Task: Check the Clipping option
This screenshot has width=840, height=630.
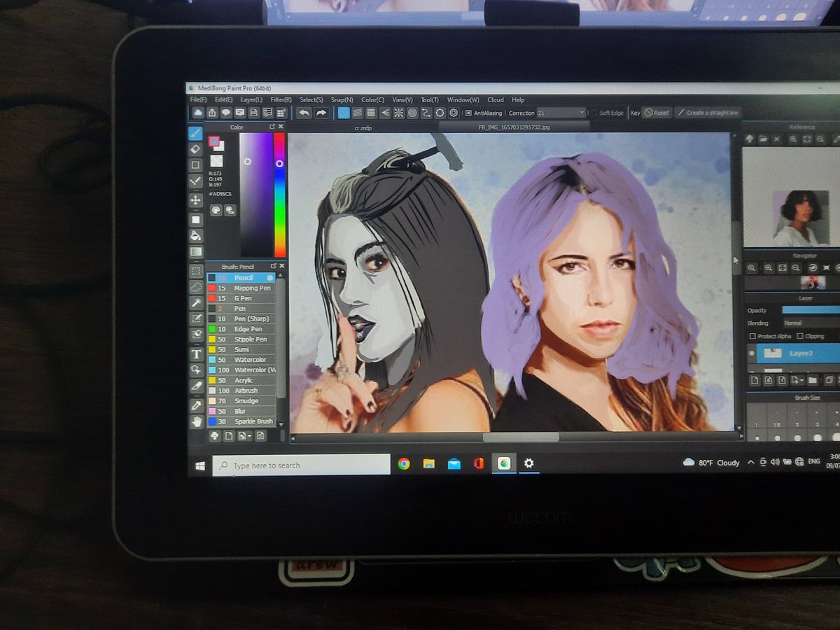Action: point(800,336)
